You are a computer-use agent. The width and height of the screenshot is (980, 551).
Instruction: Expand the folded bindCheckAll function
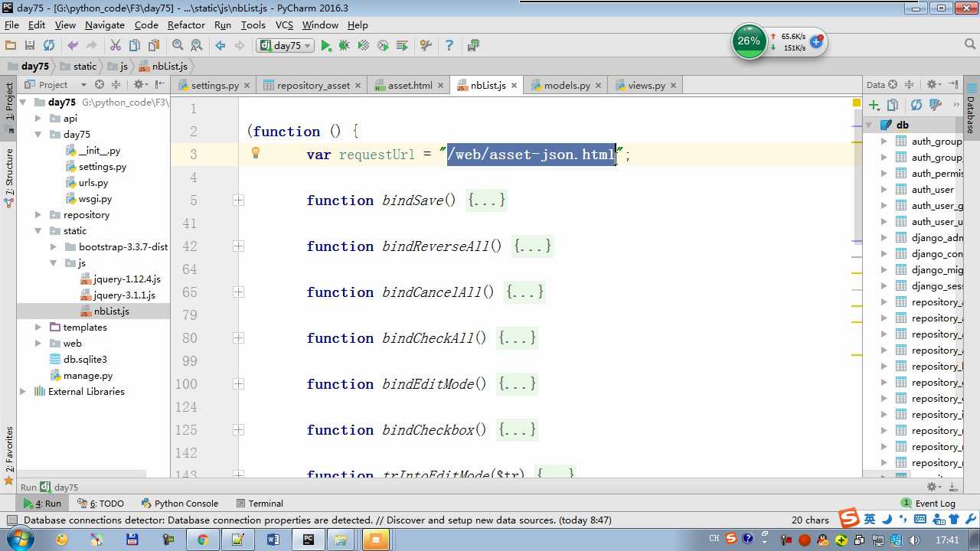click(238, 338)
